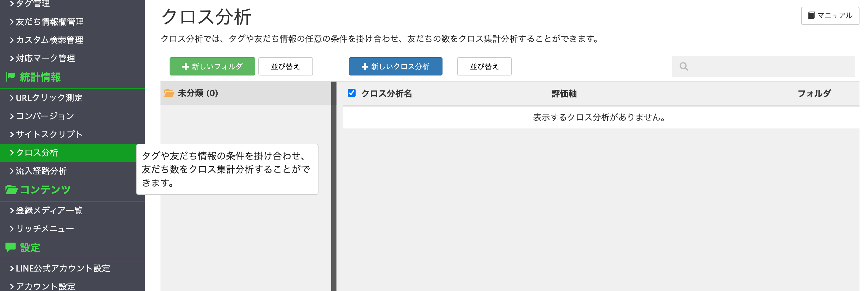The width and height of the screenshot is (868, 291).
Task: Click the 設定 section header
Action: point(30,248)
